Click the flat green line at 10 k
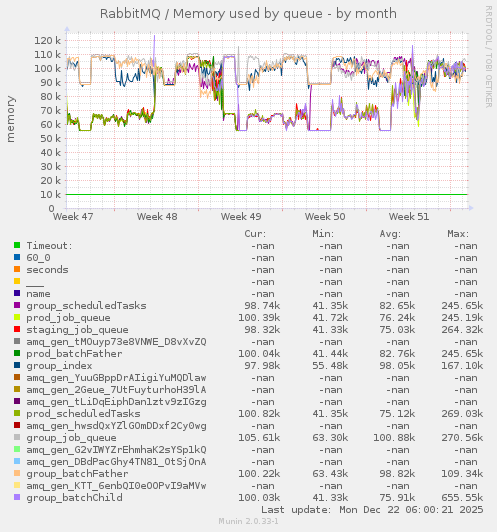Viewport: 497px width, 532px height. coord(267,194)
